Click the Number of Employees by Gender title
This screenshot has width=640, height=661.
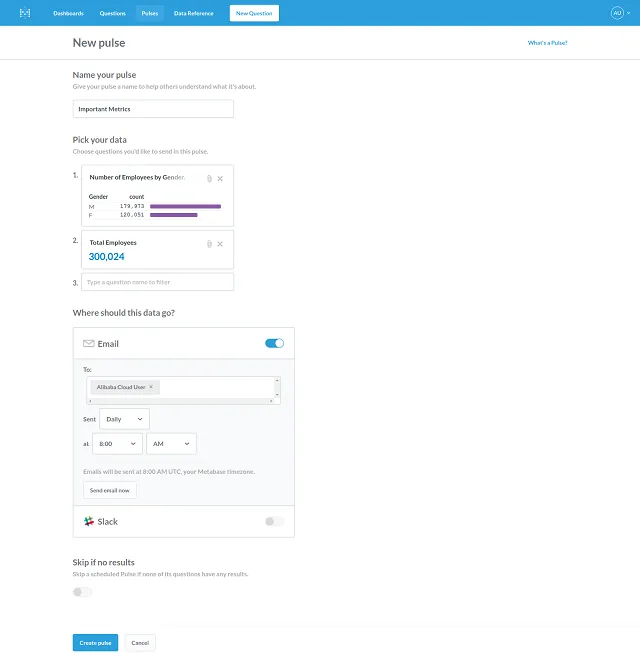137,177
